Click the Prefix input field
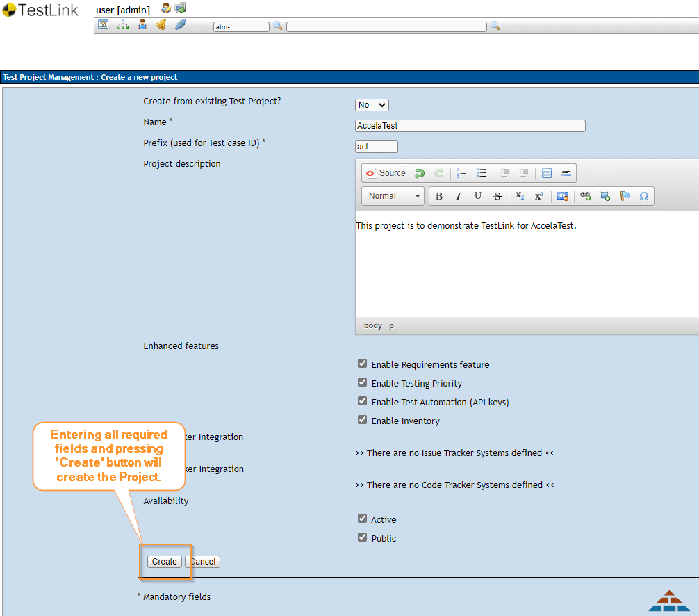699x616 pixels. click(x=376, y=147)
